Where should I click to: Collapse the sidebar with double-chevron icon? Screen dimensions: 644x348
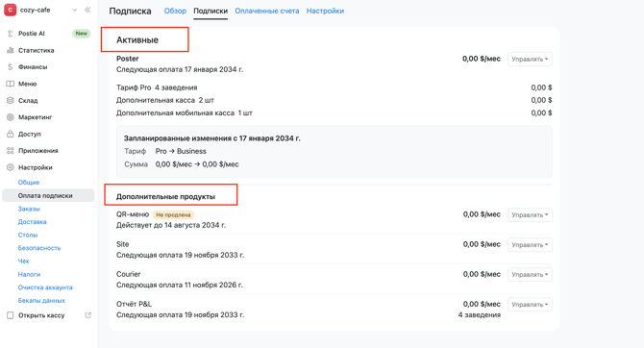(x=87, y=10)
